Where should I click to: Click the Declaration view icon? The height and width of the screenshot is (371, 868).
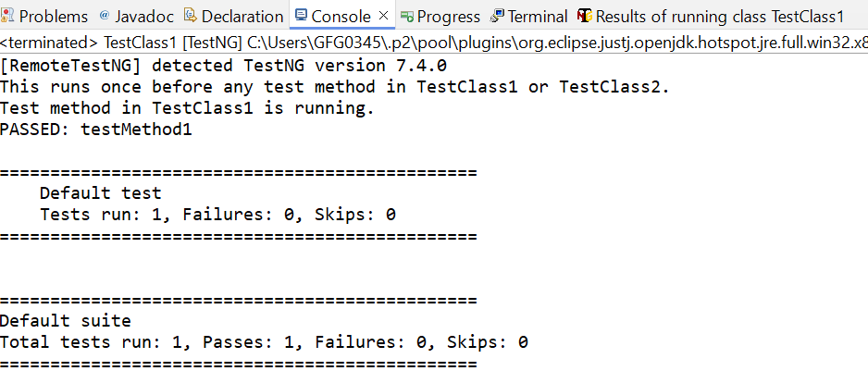click(191, 16)
